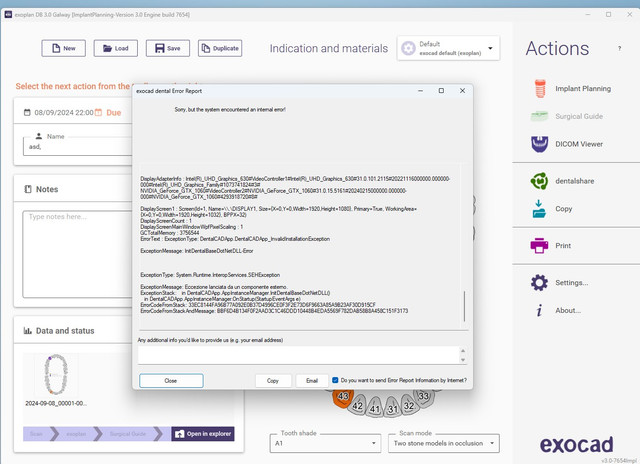Select orange tooth 43 on chart
The width and height of the screenshot is (640, 464).
(342, 397)
